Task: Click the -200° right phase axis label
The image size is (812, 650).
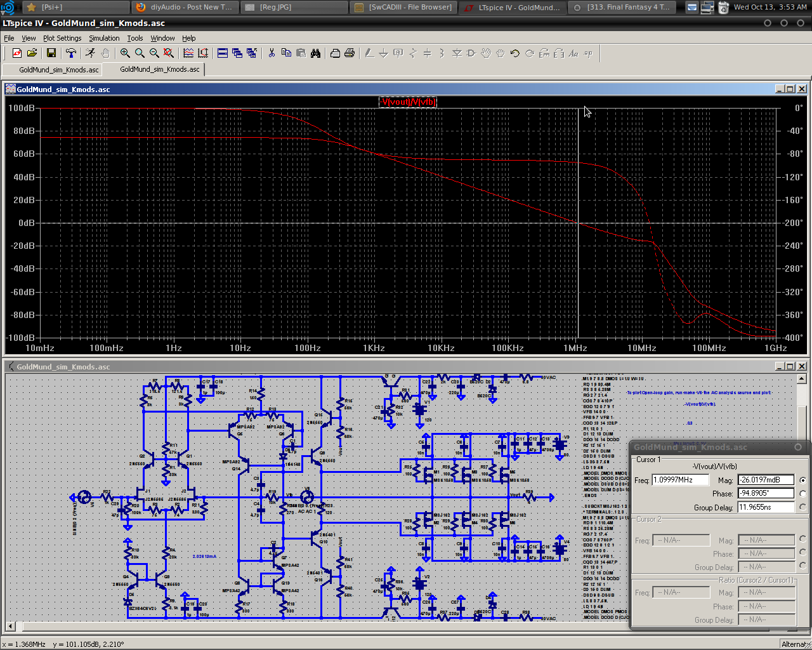Action: 792,223
